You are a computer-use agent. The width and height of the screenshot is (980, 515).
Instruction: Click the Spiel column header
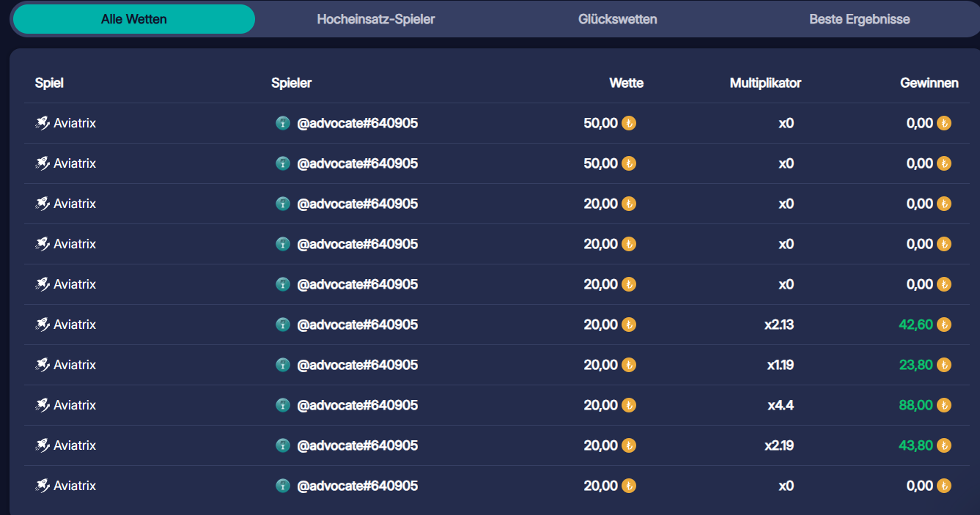49,83
